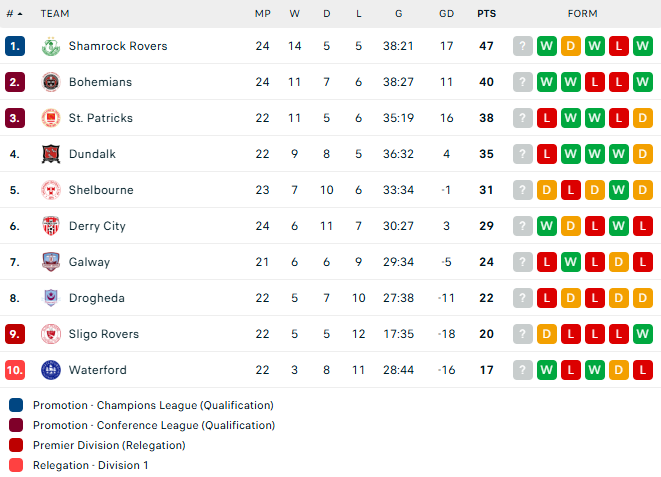Click the St. Patricks team badge
The image size is (661, 477).
51,118
